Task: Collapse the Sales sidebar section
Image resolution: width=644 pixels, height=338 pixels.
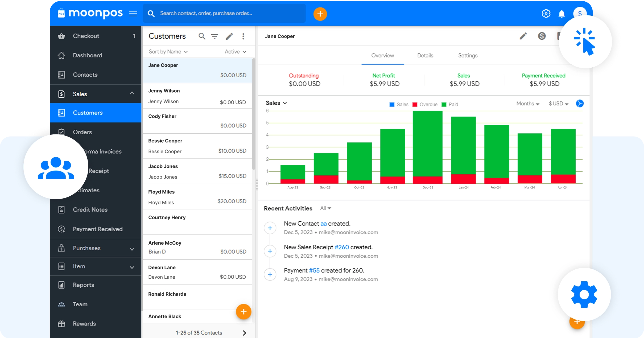Action: [x=132, y=93]
